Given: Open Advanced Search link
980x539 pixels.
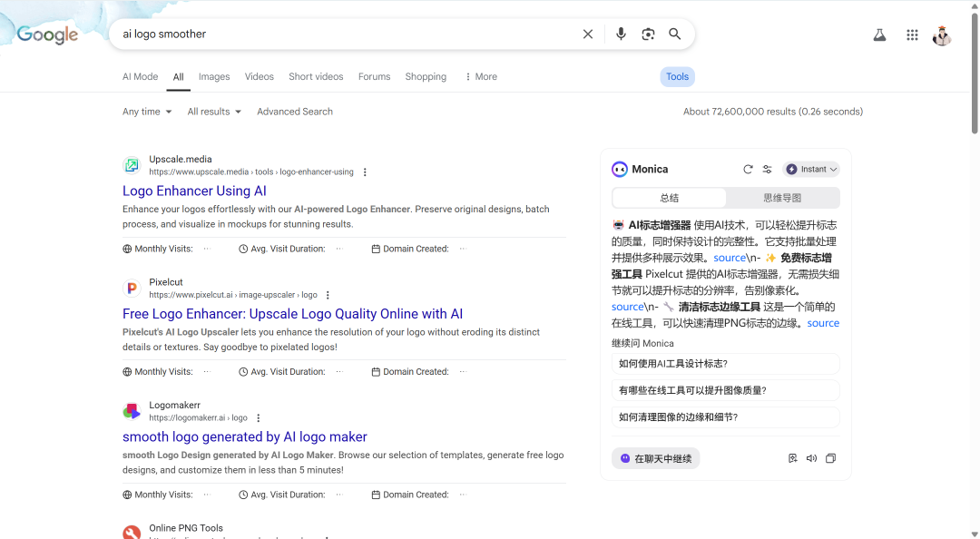Looking at the screenshot, I should 295,112.
